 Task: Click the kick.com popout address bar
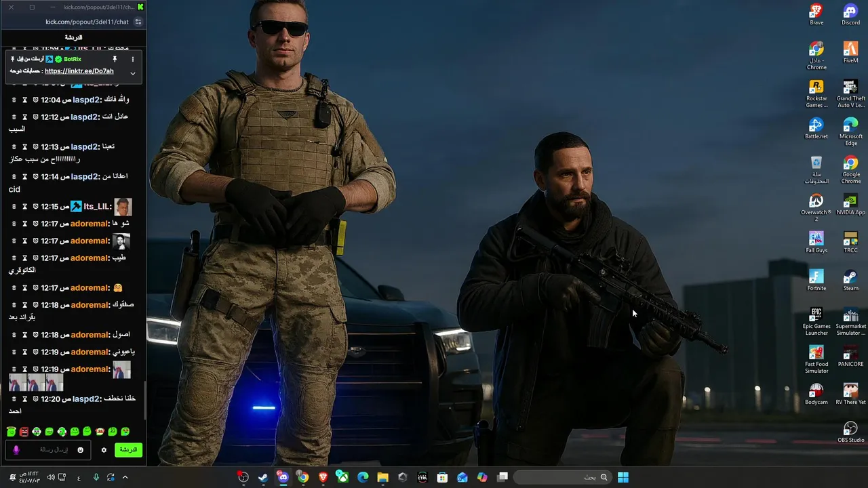pos(87,22)
